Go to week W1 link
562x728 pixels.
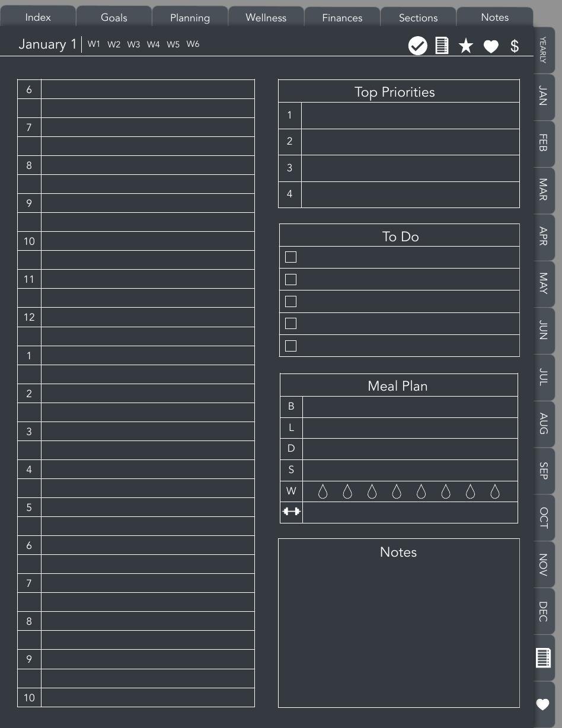tap(94, 44)
